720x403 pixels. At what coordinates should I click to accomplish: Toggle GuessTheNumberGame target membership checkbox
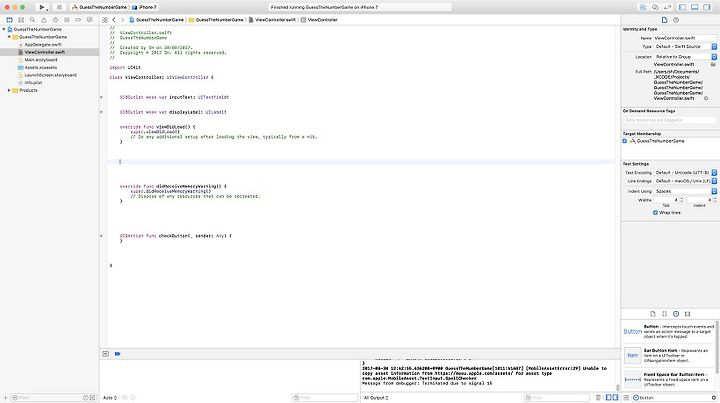[x=624, y=141]
